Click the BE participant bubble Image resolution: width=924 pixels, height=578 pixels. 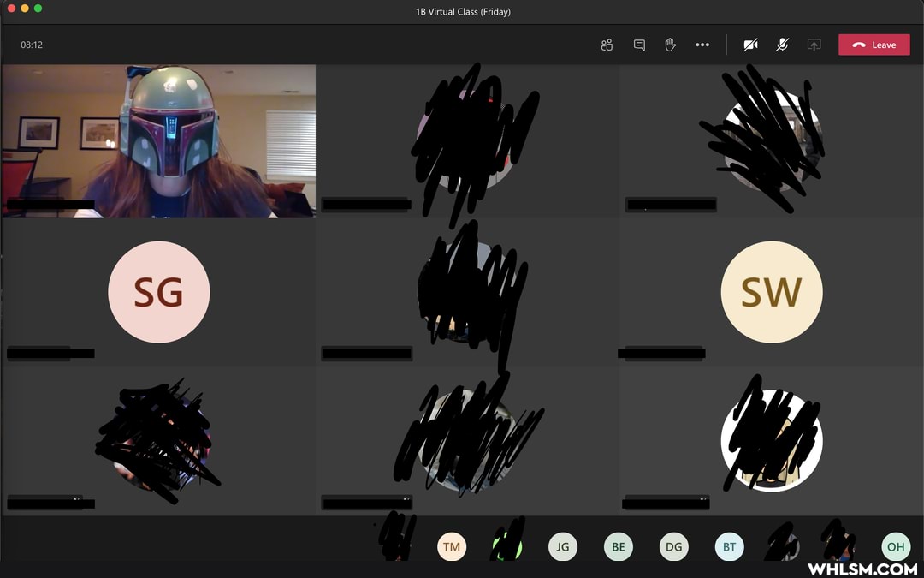point(619,546)
